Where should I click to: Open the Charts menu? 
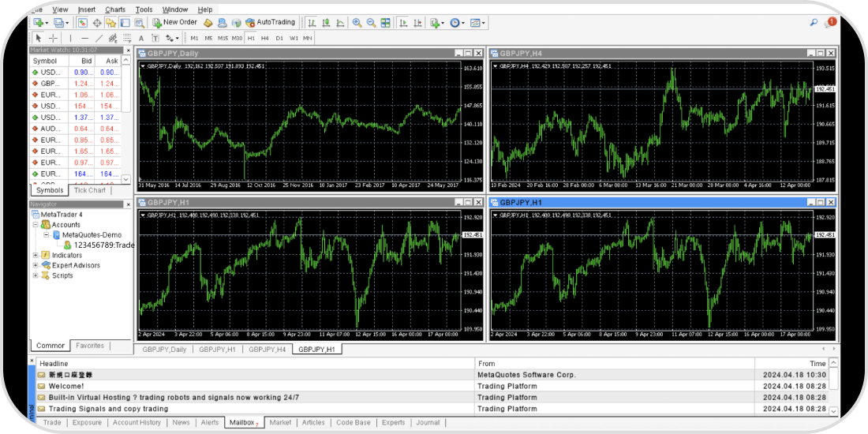pyautogui.click(x=115, y=9)
